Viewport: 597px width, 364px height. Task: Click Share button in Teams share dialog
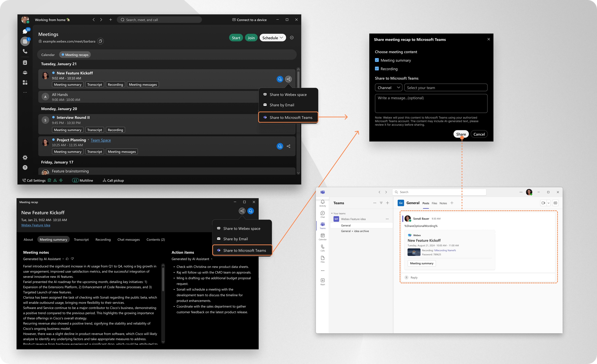tap(461, 134)
